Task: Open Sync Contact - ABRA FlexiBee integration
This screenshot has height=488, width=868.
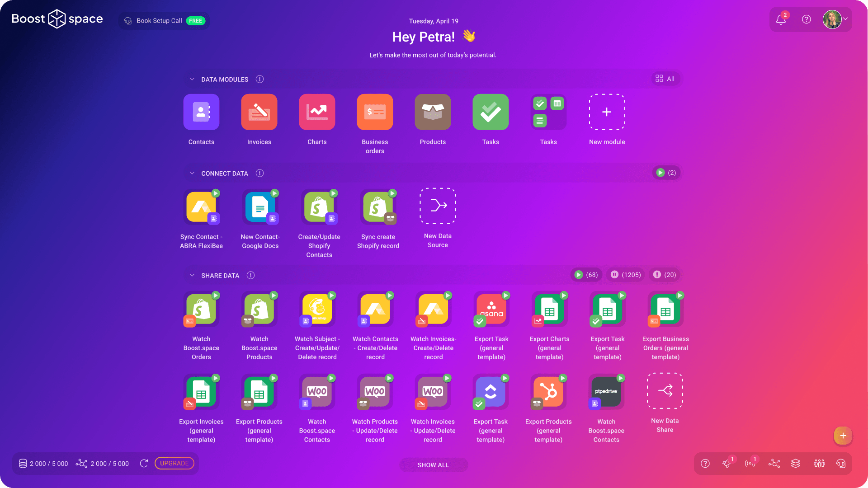Action: tap(201, 207)
